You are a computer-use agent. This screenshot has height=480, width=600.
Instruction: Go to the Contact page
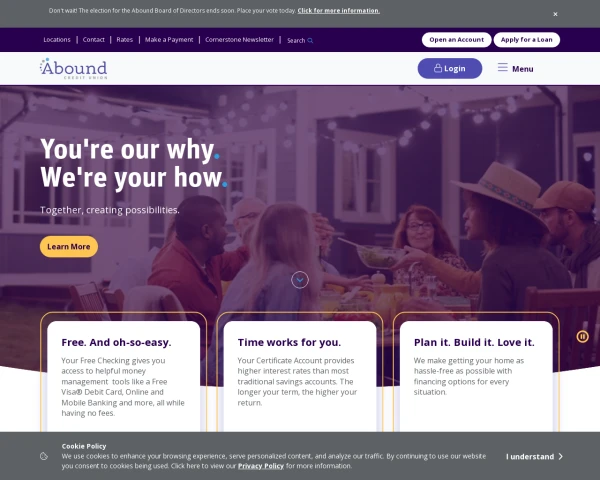tap(93, 39)
